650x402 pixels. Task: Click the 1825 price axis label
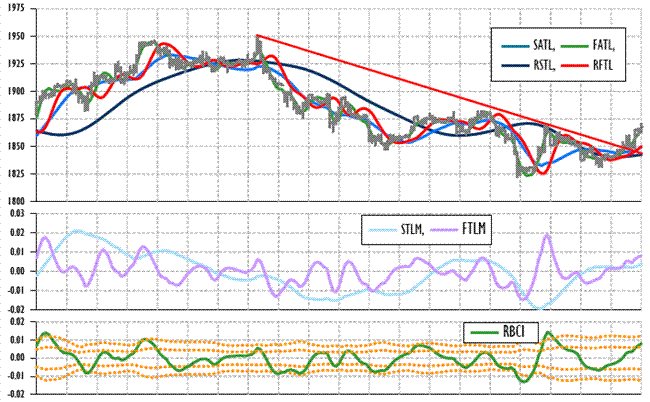(16, 174)
